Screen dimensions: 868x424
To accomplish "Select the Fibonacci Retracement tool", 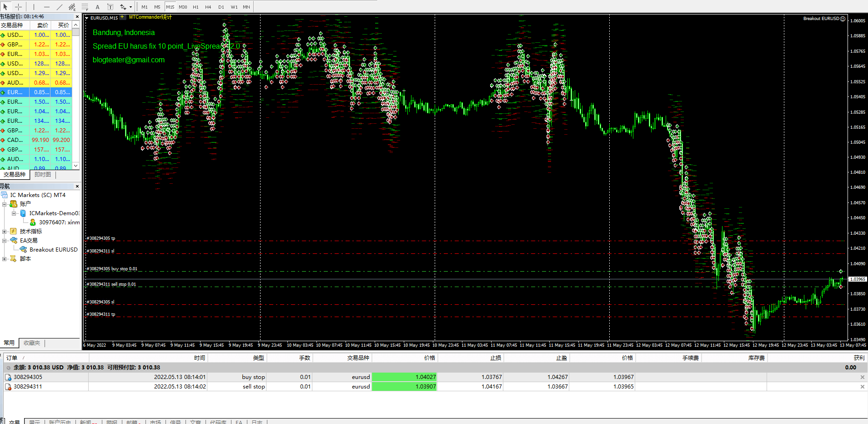I will 85,7.
